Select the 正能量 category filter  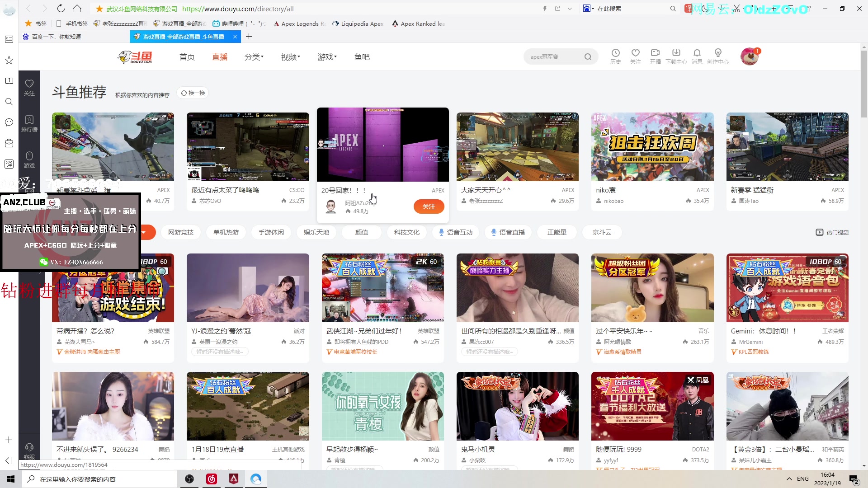557,232
